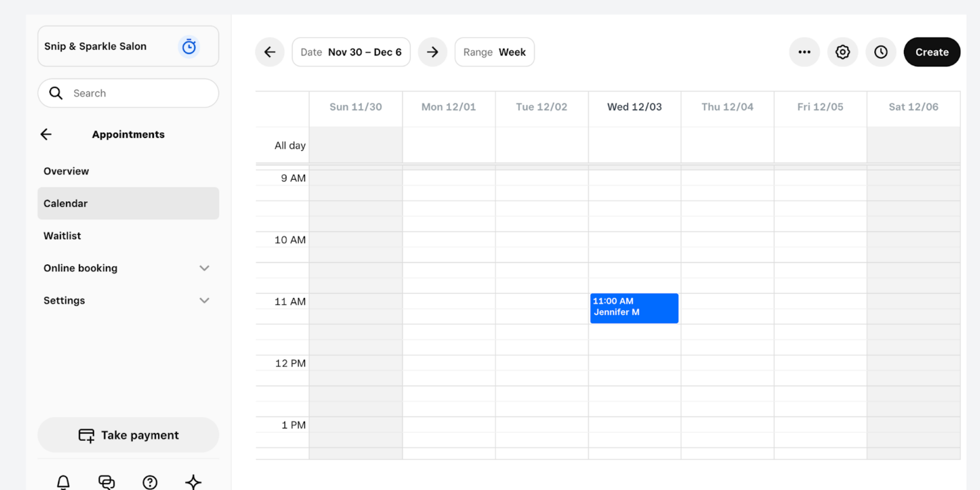Screen dimensions: 980x490
Task: Click the clock history icon near Create
Action: 881,51
